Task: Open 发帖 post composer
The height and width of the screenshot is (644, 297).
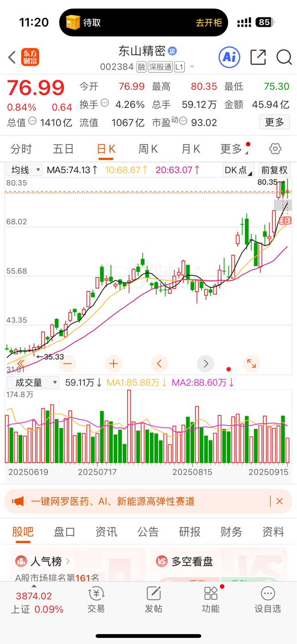Action: click(153, 600)
